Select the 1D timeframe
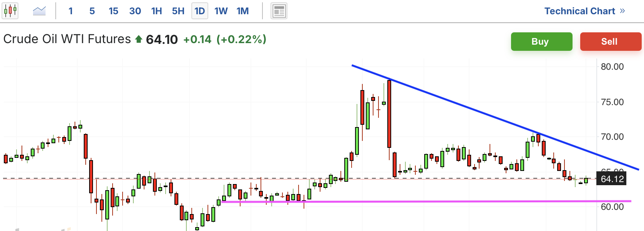 200,11
